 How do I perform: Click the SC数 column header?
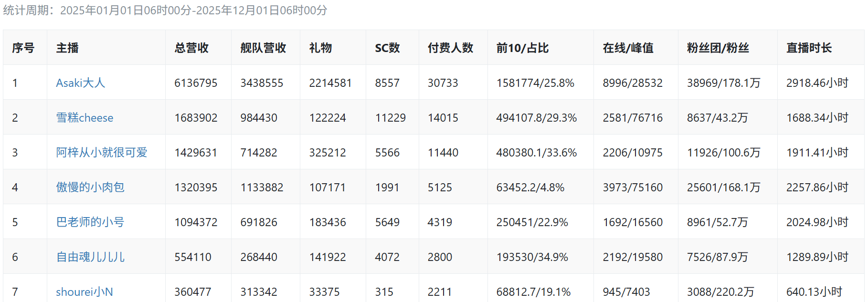point(387,48)
